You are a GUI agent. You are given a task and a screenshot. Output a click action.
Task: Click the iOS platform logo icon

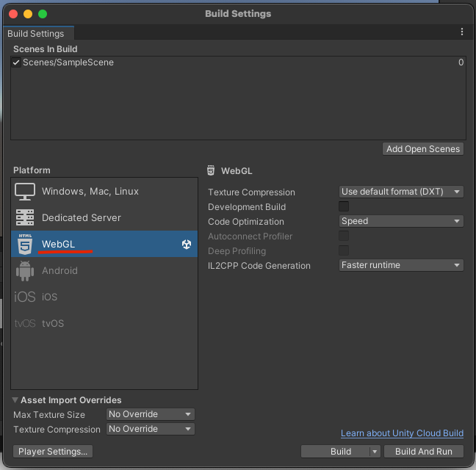(x=25, y=297)
